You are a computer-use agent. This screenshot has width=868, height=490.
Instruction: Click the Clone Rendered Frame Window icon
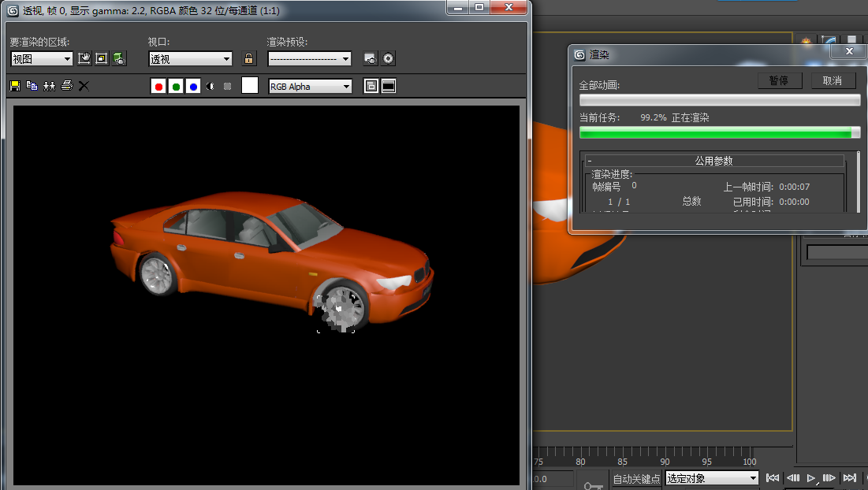50,86
